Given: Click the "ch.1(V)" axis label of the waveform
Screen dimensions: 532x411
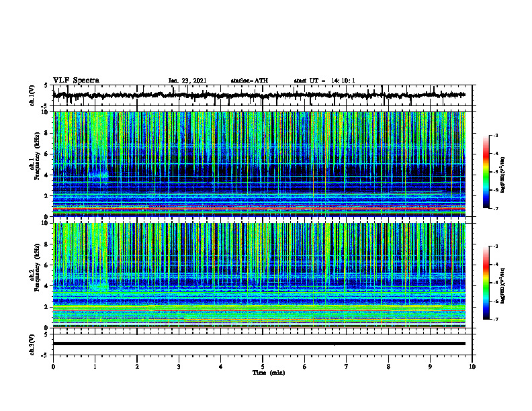Looking at the screenshot, I should (x=32, y=95).
